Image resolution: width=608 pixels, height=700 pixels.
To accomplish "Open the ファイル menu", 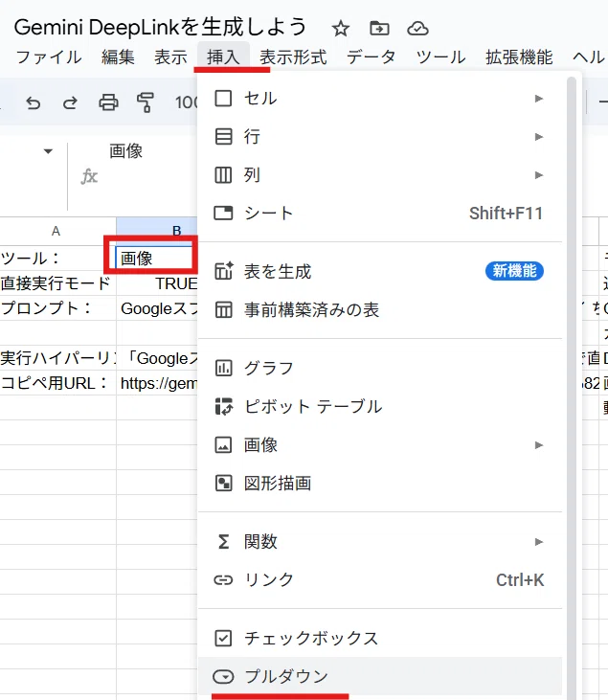I will pos(49,57).
